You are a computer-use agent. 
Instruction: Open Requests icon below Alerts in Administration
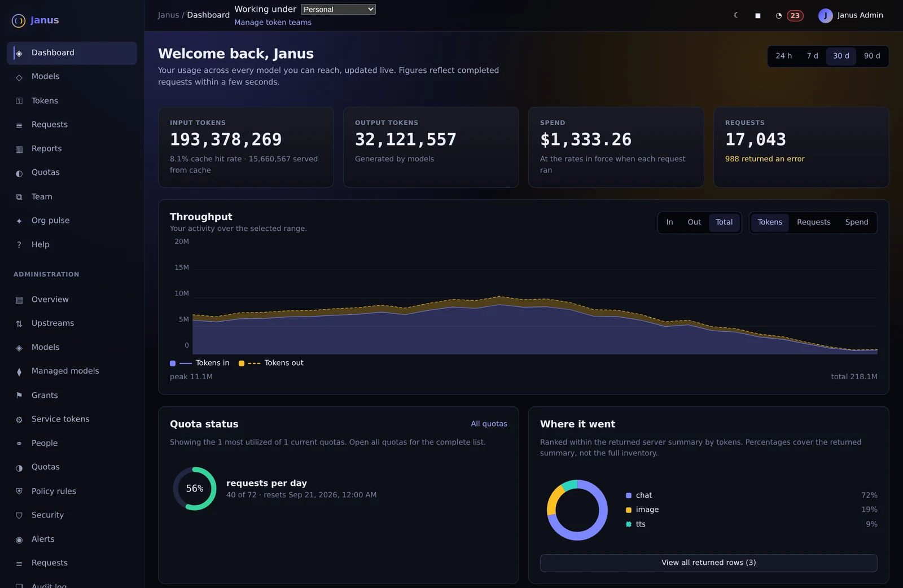pos(19,563)
